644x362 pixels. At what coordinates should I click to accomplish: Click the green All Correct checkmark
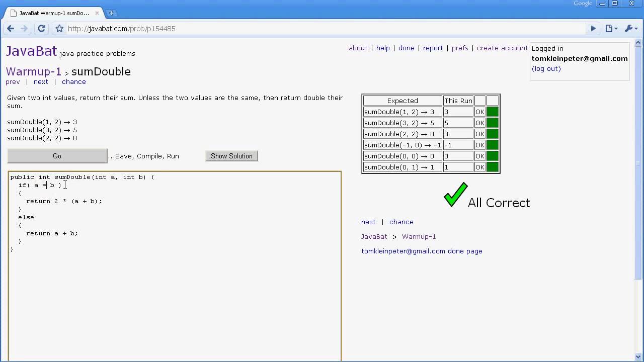[455, 195]
